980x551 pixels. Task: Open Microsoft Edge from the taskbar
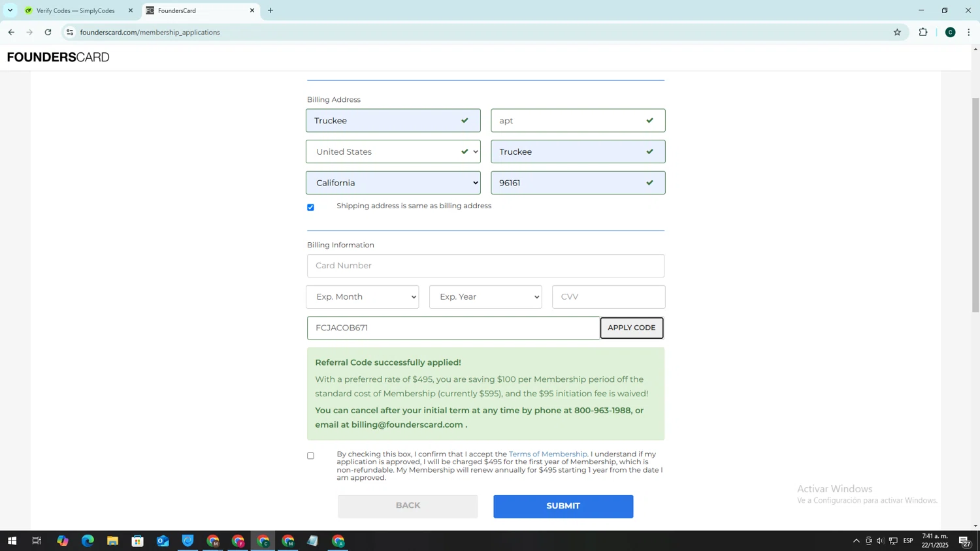point(88,541)
